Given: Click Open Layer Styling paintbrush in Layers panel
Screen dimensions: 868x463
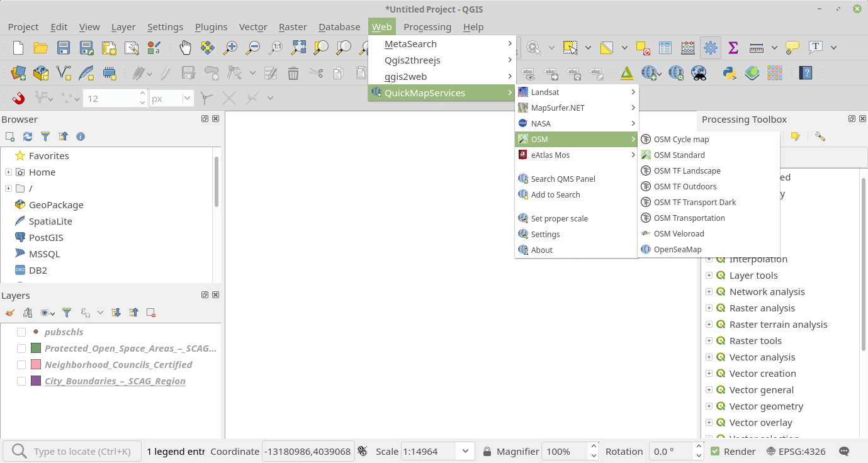Looking at the screenshot, I should pyautogui.click(x=9, y=313).
